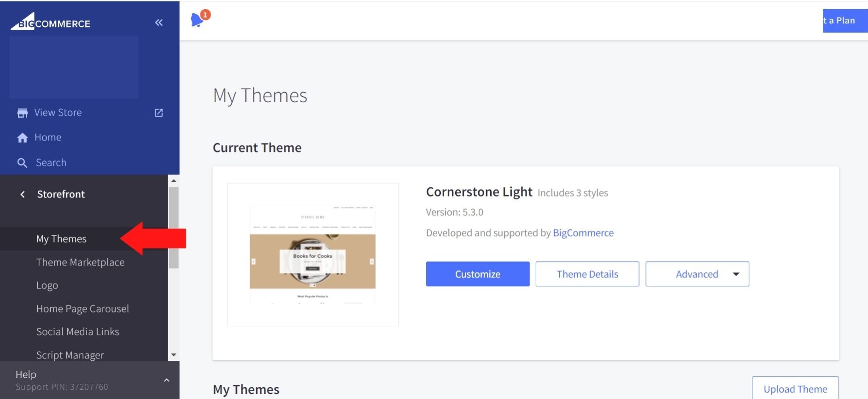Open store via external link icon
Image resolution: width=868 pixels, height=399 pixels.
[159, 113]
